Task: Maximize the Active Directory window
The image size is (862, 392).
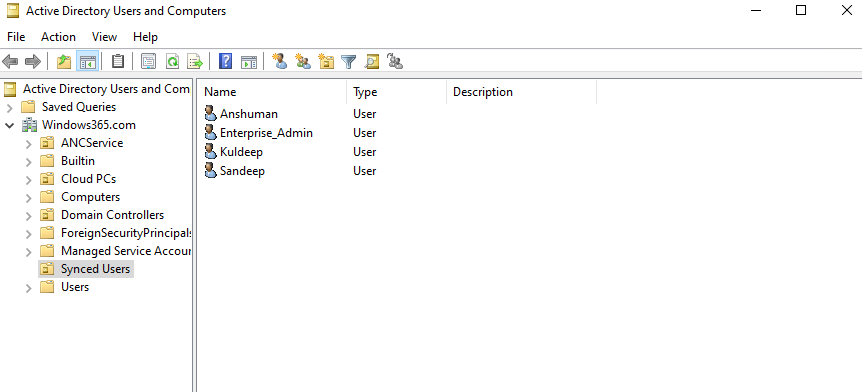Action: point(801,10)
